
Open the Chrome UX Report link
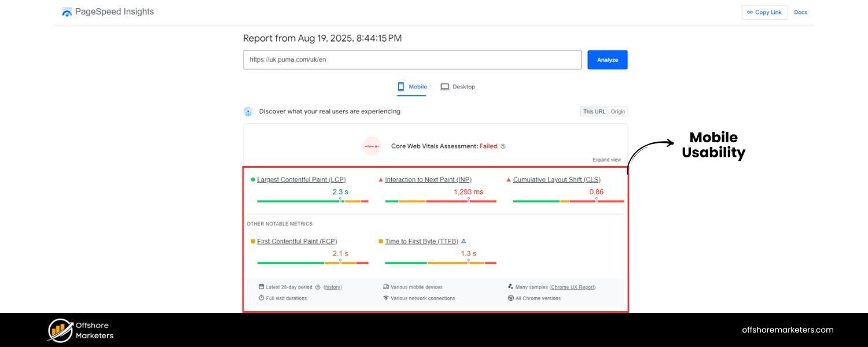click(572, 286)
